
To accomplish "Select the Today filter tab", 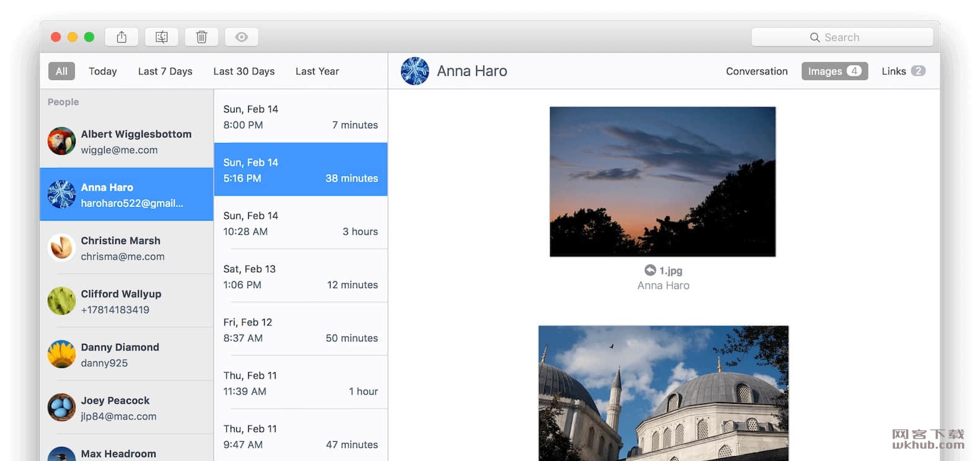I will [x=103, y=71].
